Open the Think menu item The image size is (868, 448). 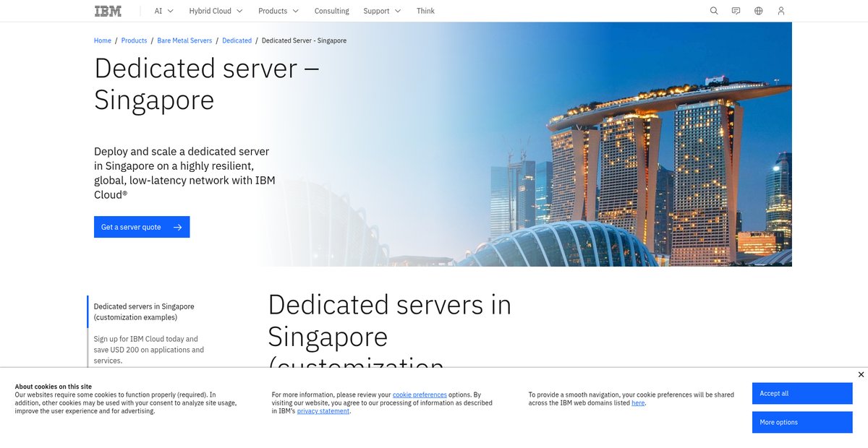pos(425,11)
